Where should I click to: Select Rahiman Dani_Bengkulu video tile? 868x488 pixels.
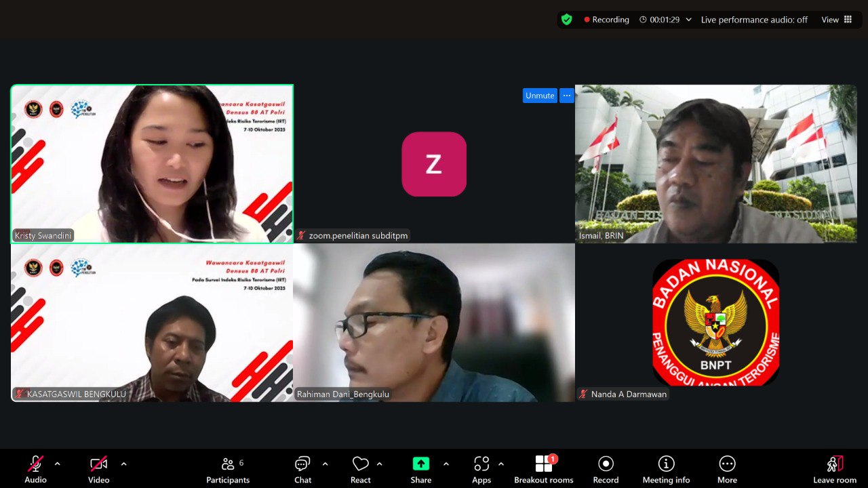click(434, 323)
